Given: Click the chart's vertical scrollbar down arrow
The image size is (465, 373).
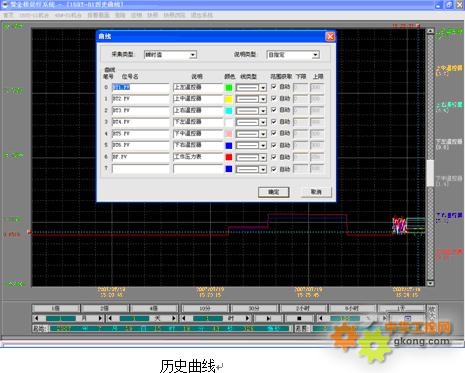Looking at the screenshot, I should tap(430, 283).
